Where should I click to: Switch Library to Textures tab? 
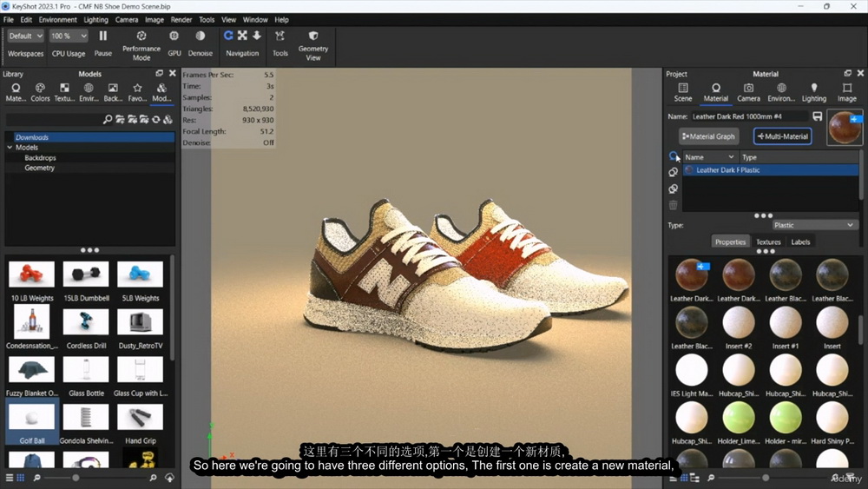[x=64, y=92]
